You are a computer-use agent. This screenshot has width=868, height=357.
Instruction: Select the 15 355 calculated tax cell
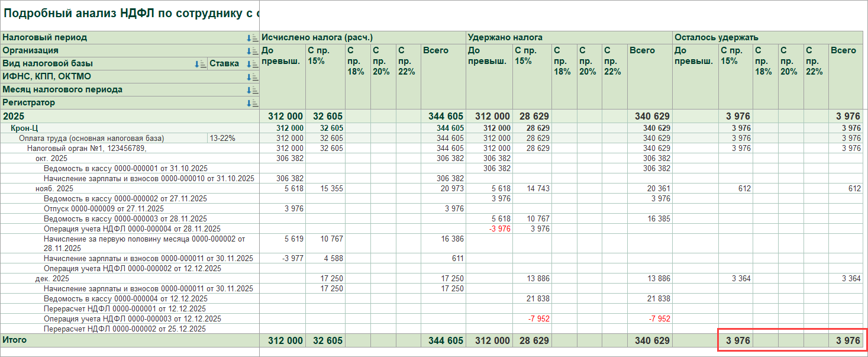(x=325, y=189)
